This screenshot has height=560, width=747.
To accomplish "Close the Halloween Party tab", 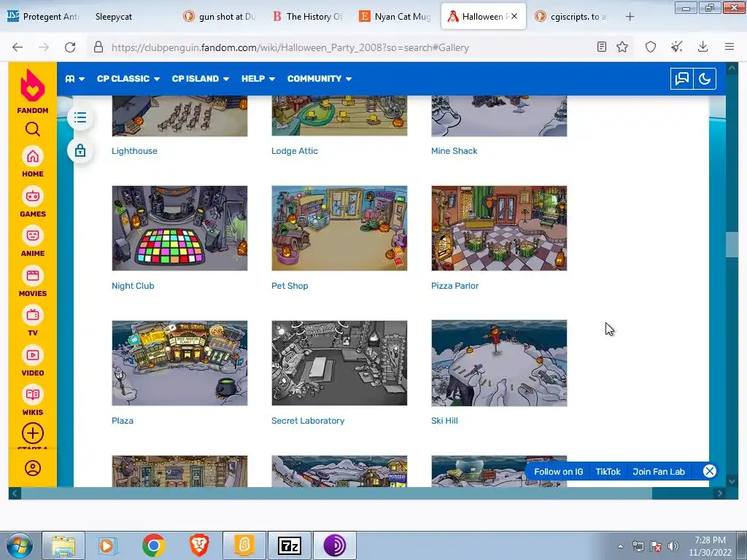I will tap(514, 16).
